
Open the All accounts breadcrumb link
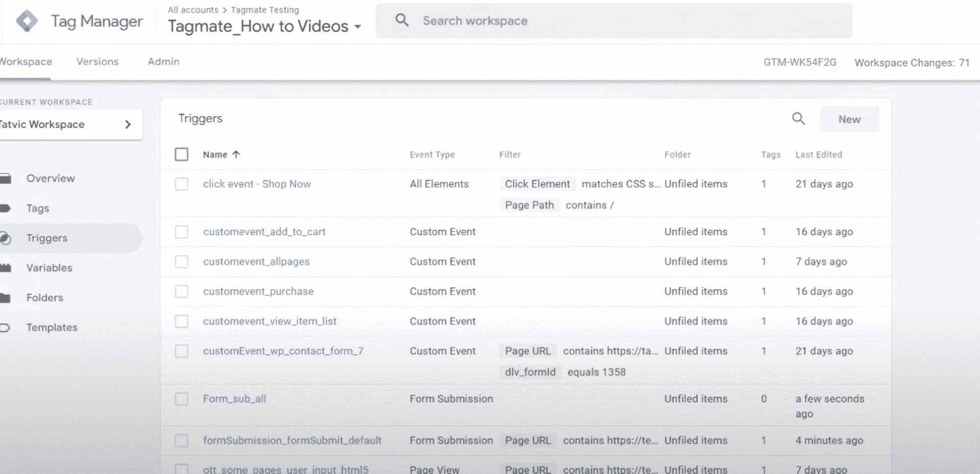point(193,10)
